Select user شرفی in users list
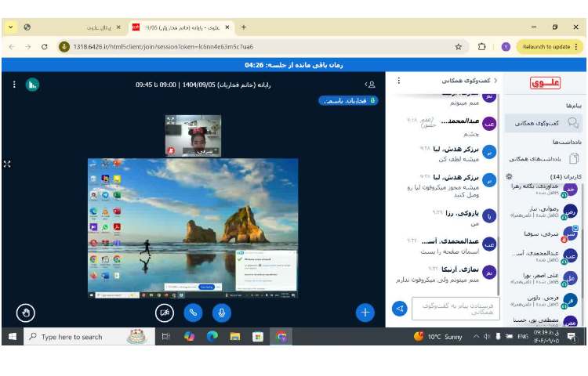The image size is (588, 376). 543,234
